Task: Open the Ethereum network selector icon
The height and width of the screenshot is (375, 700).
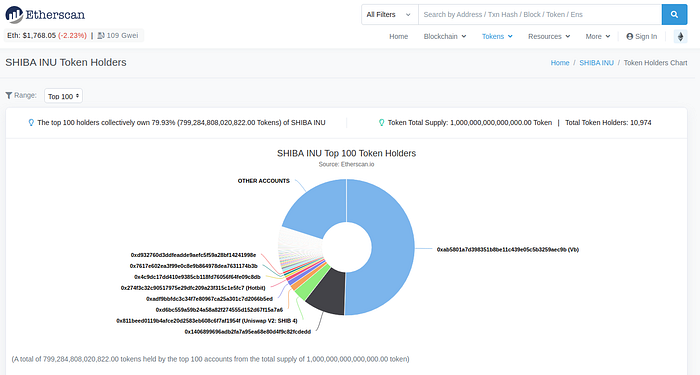Action: (x=680, y=36)
